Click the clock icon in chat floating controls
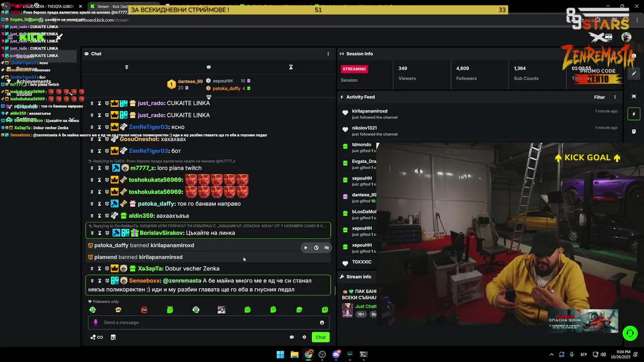This screenshot has height=362, width=644. pyautogui.click(x=316, y=247)
